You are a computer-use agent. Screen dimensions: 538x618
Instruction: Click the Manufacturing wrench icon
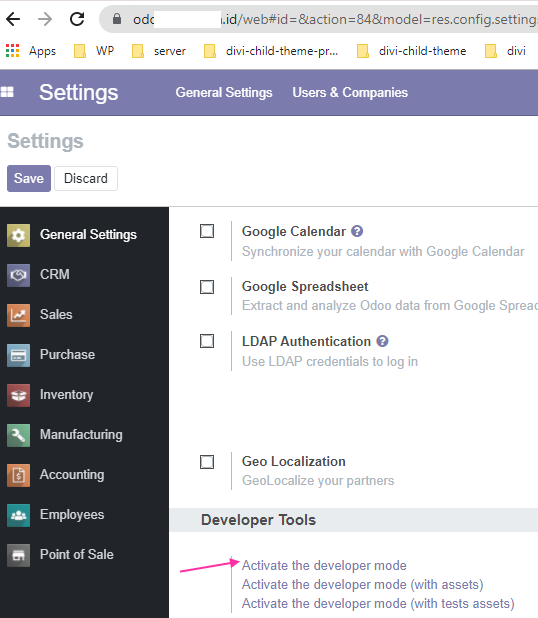coord(18,435)
